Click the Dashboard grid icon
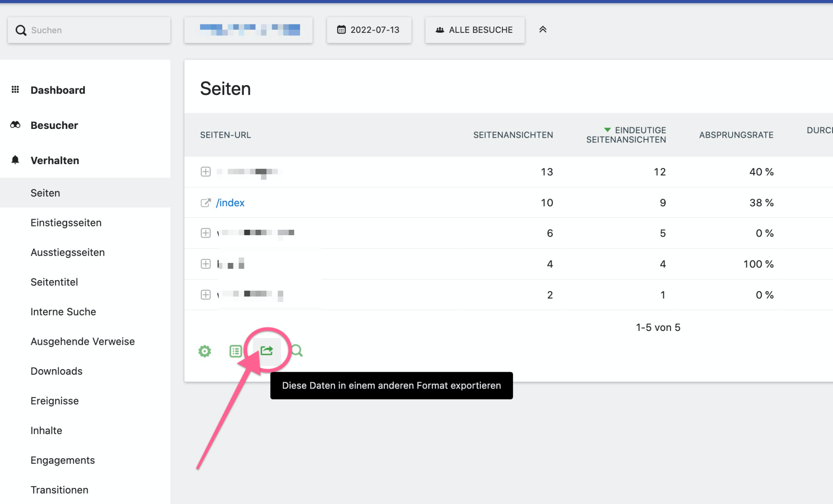The image size is (833, 504). coord(15,89)
